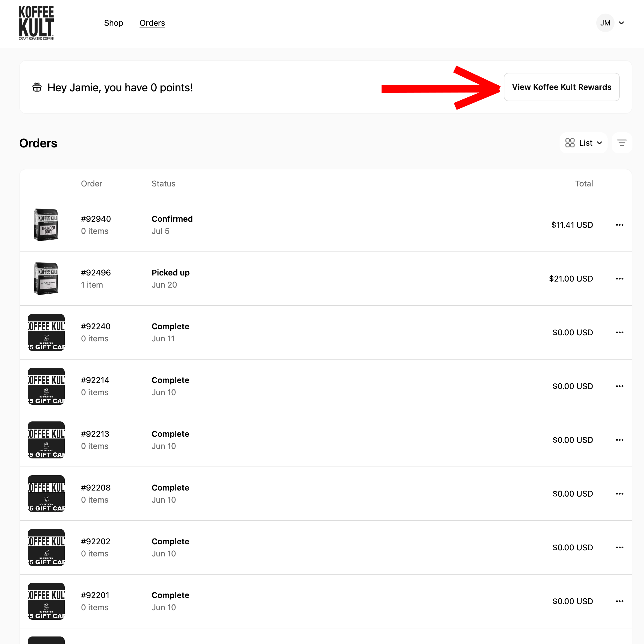Open more options for order #92940
This screenshot has width=644, height=644.
619,225
